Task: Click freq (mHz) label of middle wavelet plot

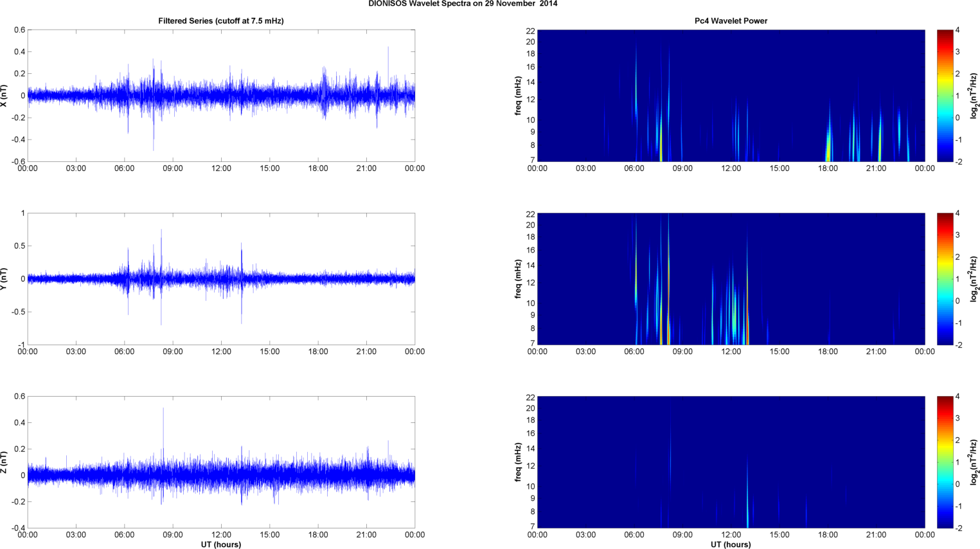Action: (x=518, y=279)
